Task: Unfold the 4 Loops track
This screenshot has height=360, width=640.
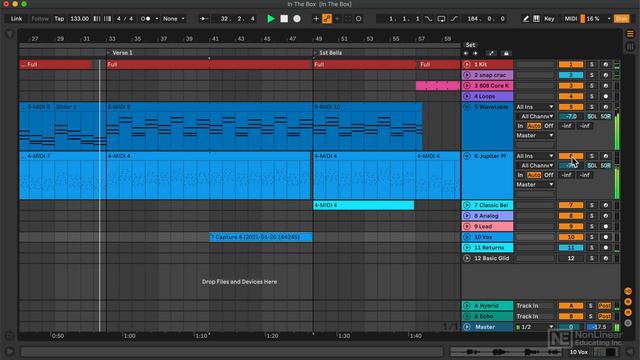Action: pyautogui.click(x=467, y=96)
